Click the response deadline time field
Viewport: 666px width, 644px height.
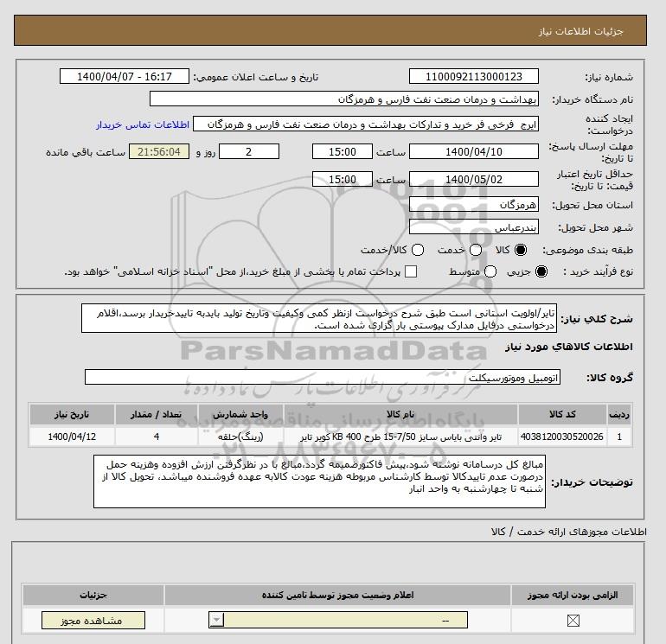point(343,151)
